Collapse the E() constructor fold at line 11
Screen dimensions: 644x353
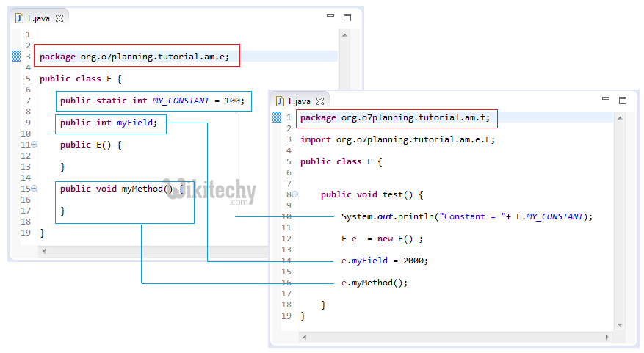[x=35, y=145]
